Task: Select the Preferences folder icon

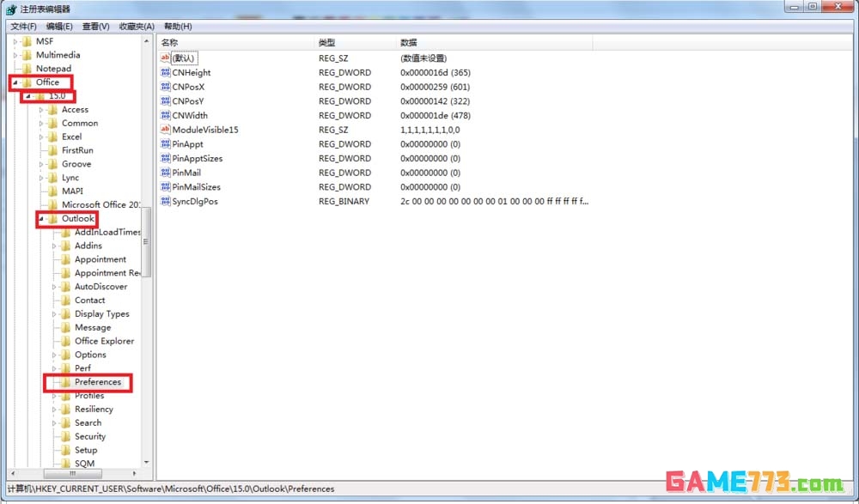Action: (x=65, y=382)
